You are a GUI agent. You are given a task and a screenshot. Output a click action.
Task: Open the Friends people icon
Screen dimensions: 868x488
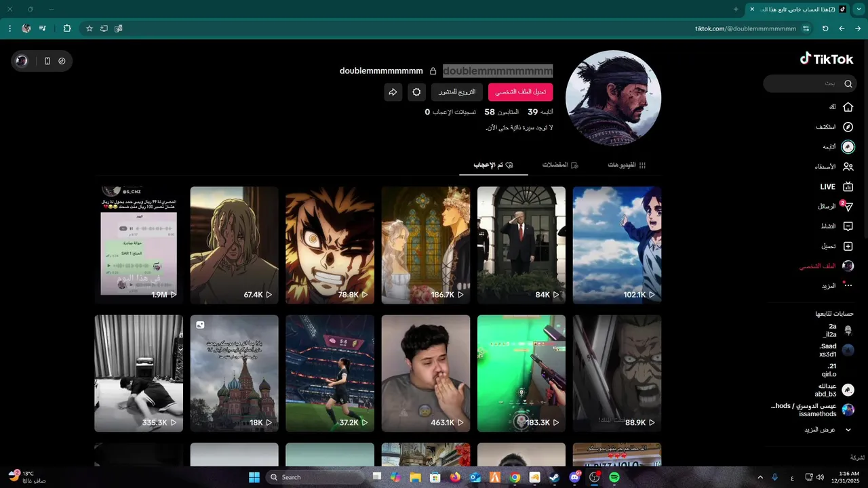tap(848, 167)
